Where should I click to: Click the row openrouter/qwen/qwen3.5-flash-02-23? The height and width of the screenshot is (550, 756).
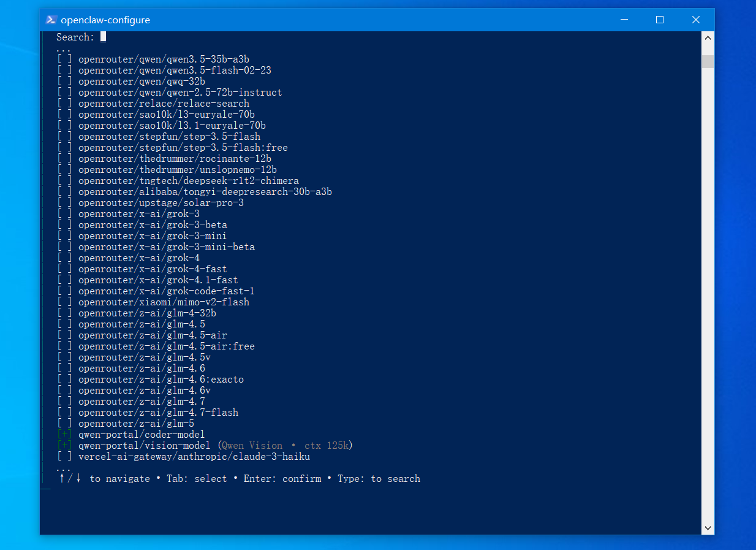pos(164,71)
